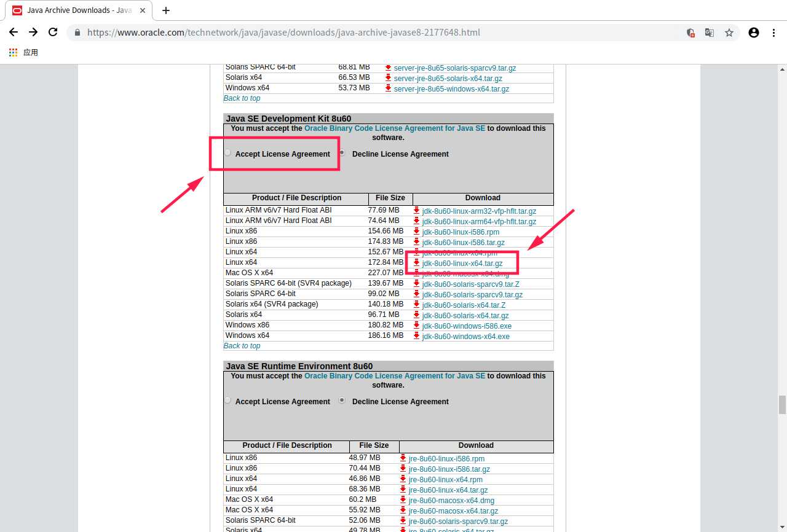Click download arrow icon for jdk-8u60-linux-i586.rpm
Image resolution: width=787 pixels, height=532 pixels.
tap(417, 231)
